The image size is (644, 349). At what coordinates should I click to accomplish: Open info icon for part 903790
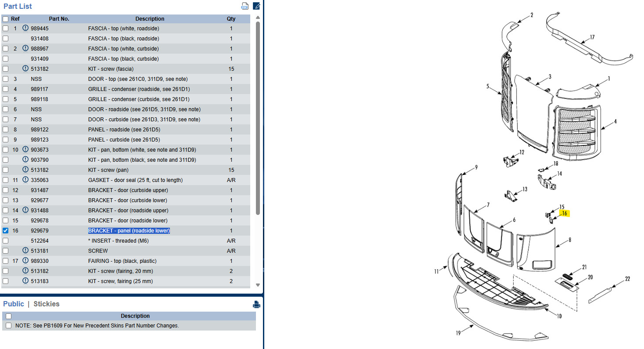coord(25,160)
